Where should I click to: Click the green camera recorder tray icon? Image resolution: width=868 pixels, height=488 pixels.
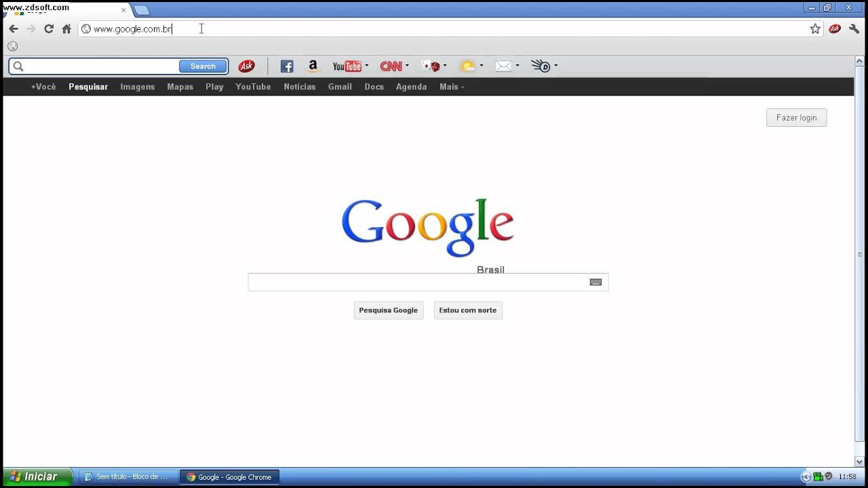click(818, 476)
